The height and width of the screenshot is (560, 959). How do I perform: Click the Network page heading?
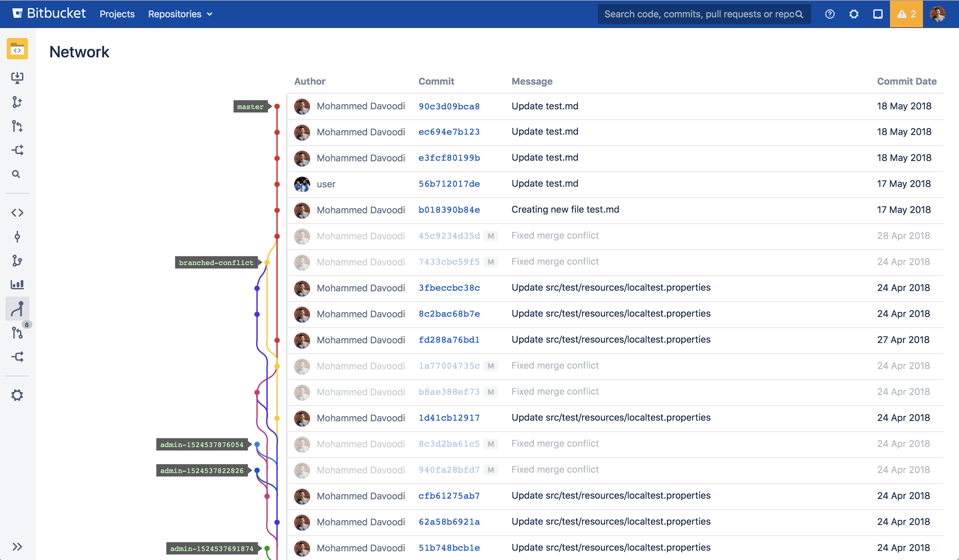pos(79,52)
